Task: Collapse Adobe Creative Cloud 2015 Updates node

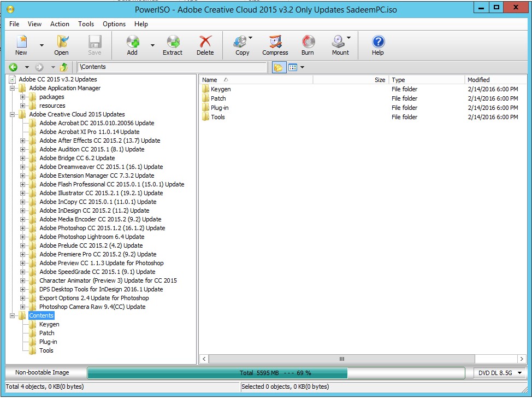Action: tap(12, 114)
